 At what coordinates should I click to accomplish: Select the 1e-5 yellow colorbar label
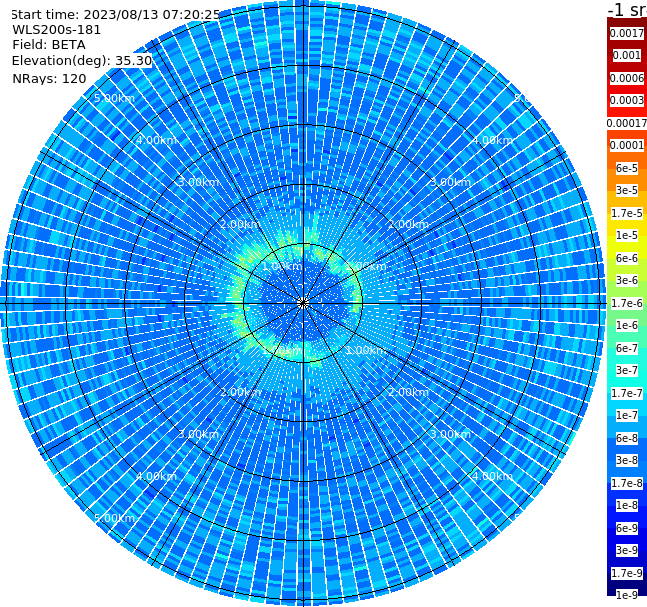(x=627, y=235)
